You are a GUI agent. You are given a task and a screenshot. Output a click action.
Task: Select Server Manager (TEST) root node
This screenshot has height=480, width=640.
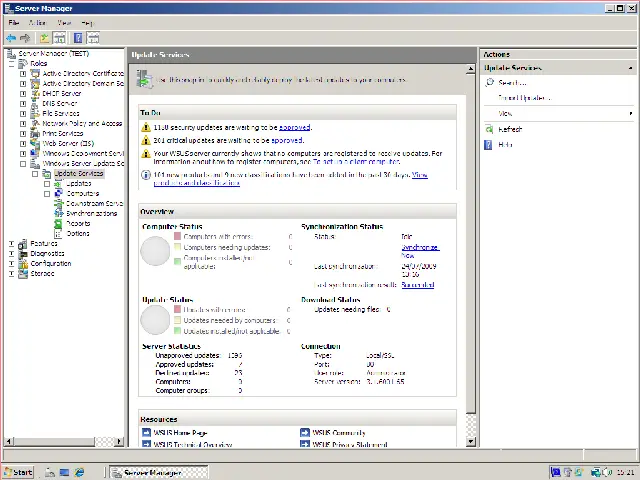53,53
